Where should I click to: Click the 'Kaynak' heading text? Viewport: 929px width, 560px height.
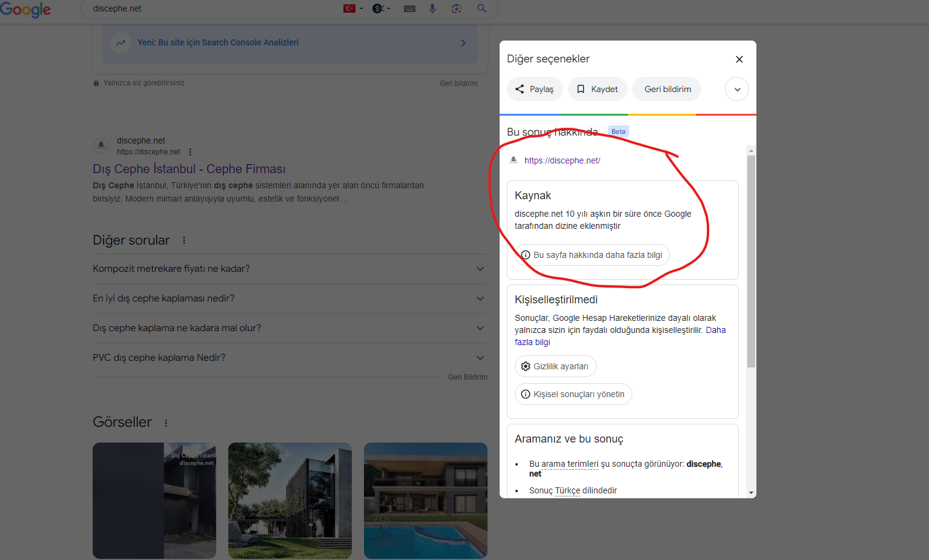coord(533,196)
